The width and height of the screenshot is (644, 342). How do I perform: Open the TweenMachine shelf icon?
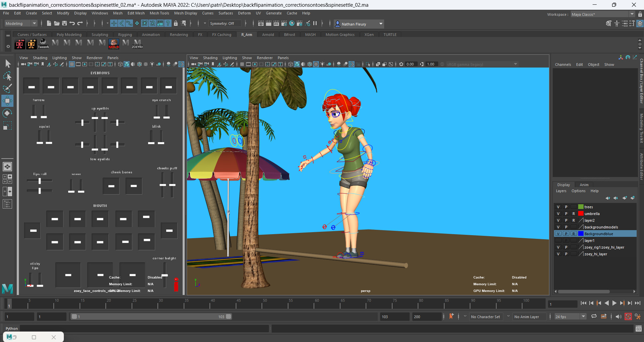(43, 44)
